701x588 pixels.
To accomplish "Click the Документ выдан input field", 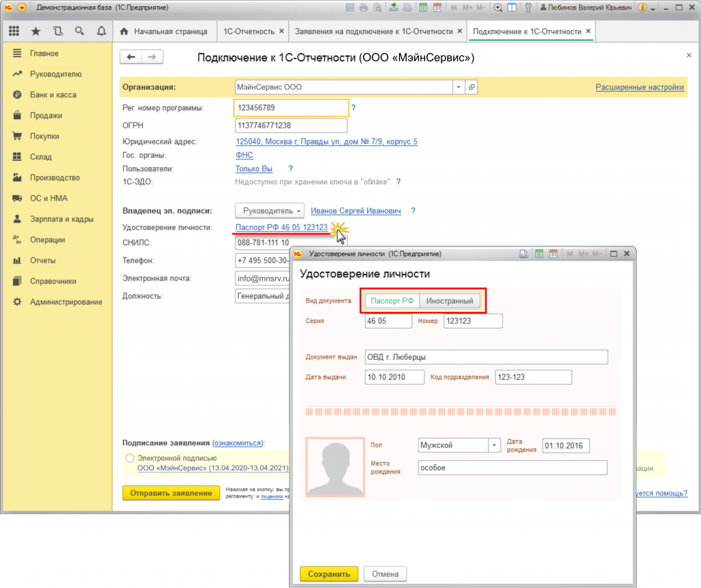I will pos(486,357).
